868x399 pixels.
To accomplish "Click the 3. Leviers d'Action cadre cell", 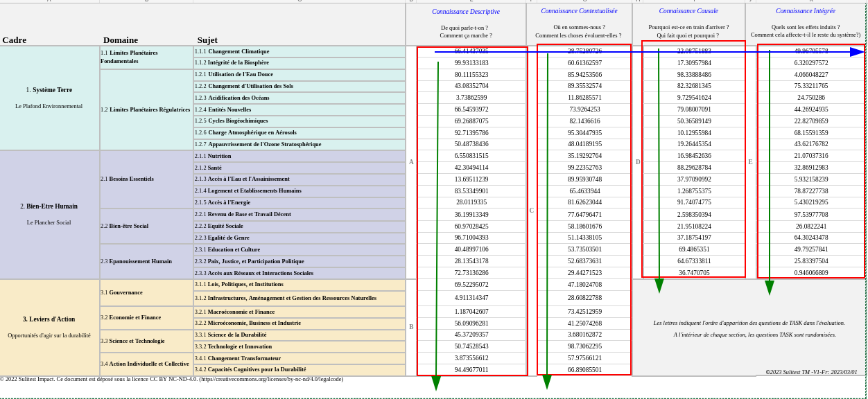I will (49, 319).
